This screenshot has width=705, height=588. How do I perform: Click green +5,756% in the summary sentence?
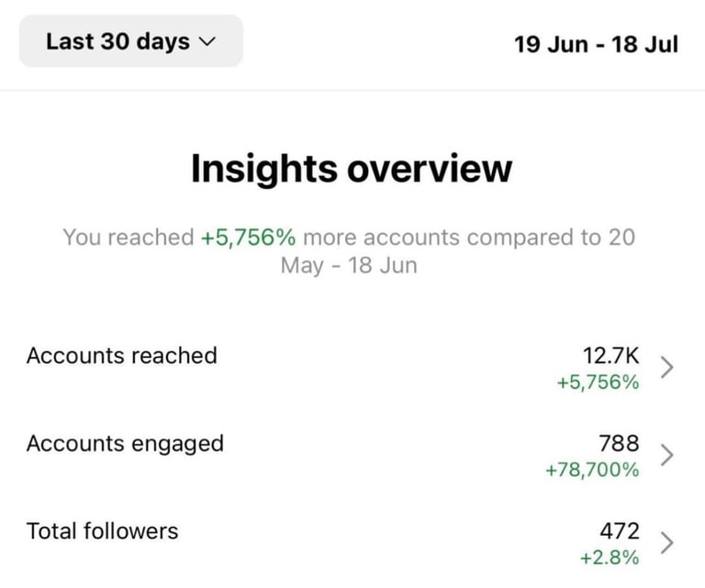[248, 238]
